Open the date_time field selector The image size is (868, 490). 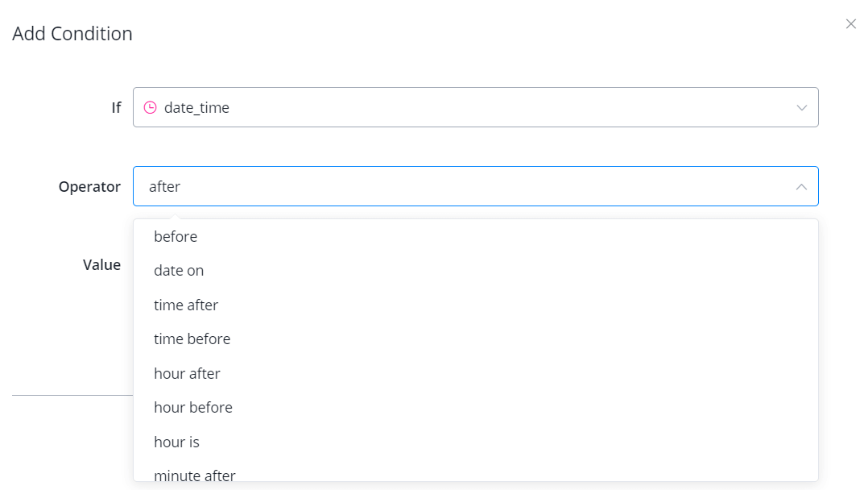point(475,107)
